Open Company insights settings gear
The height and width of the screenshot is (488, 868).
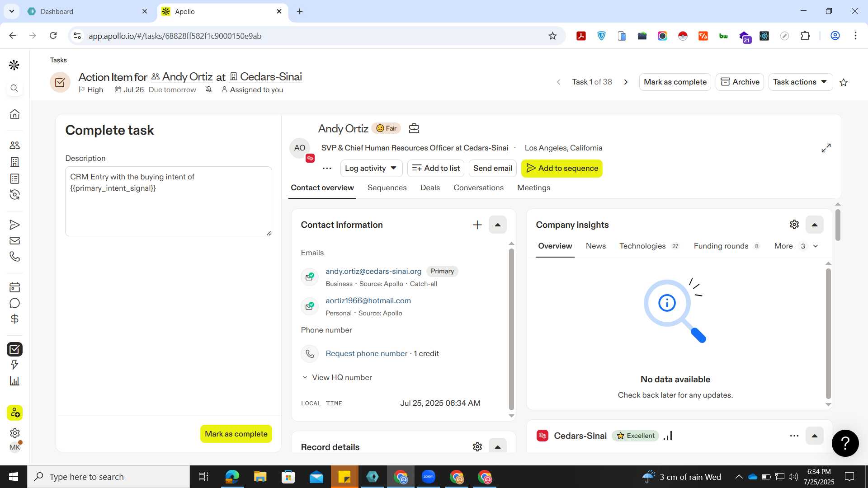tap(794, 225)
